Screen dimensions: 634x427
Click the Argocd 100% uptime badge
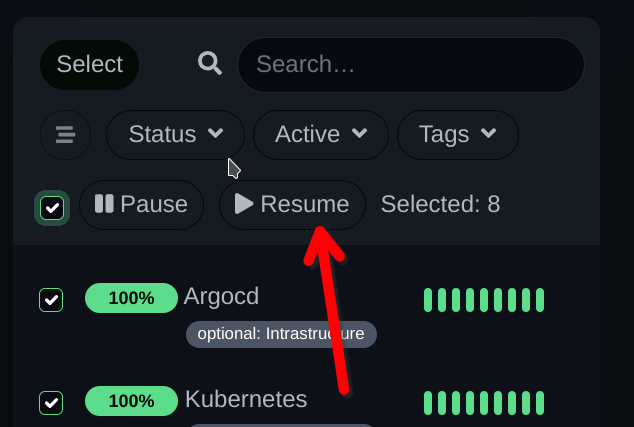[x=131, y=298]
